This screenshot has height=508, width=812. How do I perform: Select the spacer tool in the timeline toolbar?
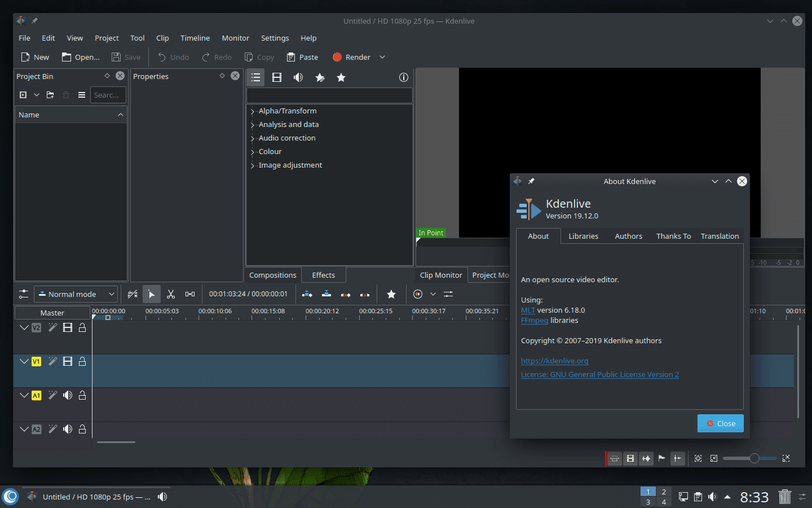tap(189, 294)
